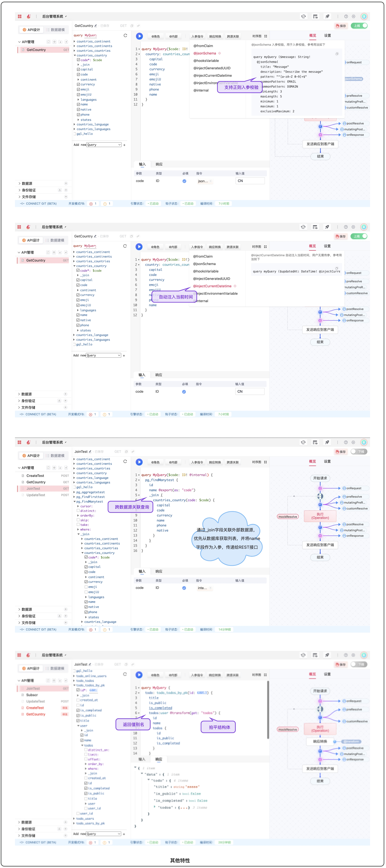Expand the pg_aggregatetest tree node
The height and width of the screenshot is (868, 386).
(x=74, y=492)
